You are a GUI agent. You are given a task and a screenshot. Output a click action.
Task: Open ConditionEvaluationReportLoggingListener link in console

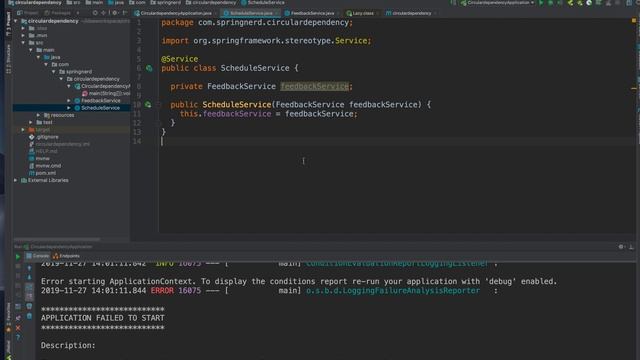click(x=397, y=264)
